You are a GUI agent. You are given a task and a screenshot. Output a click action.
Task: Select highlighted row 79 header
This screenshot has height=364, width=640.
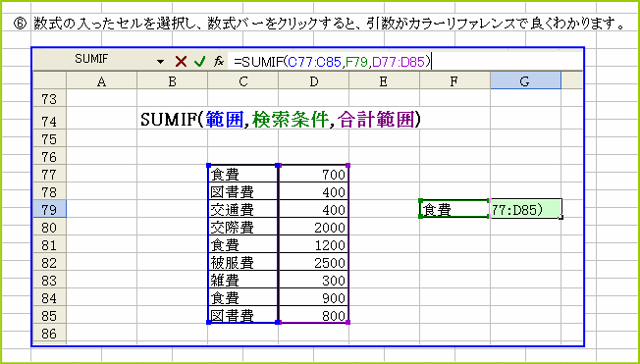pyautogui.click(x=49, y=209)
